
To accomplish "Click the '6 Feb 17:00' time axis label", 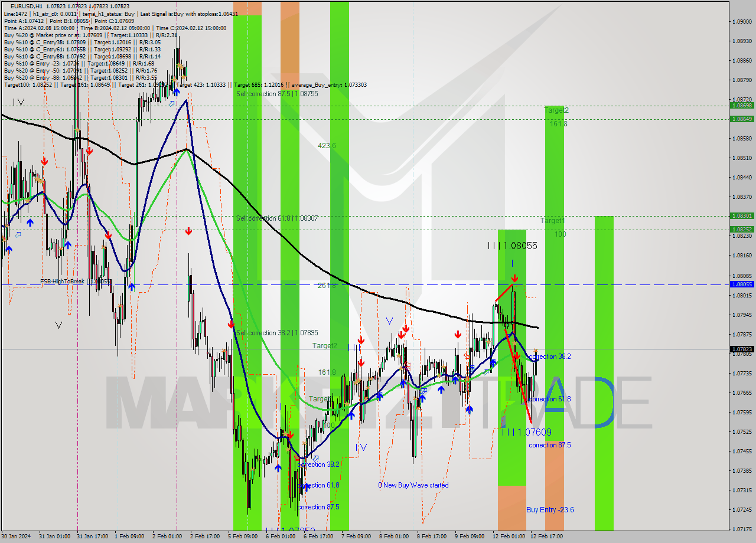I will tap(318, 537).
